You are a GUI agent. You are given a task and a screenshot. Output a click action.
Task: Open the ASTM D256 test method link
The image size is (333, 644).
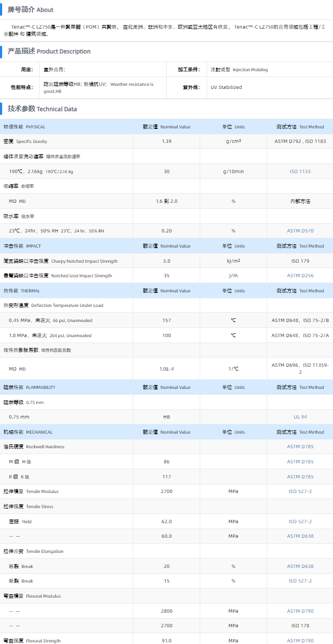pyautogui.click(x=300, y=276)
